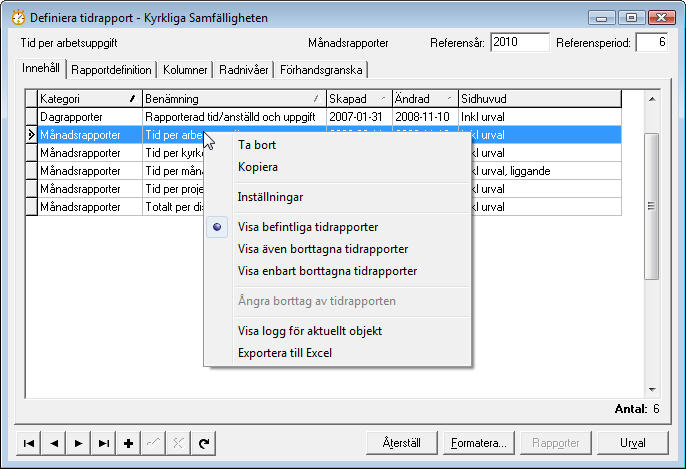The height and width of the screenshot is (469, 686).
Task: Open Inställningar from context menu
Action: tap(270, 197)
